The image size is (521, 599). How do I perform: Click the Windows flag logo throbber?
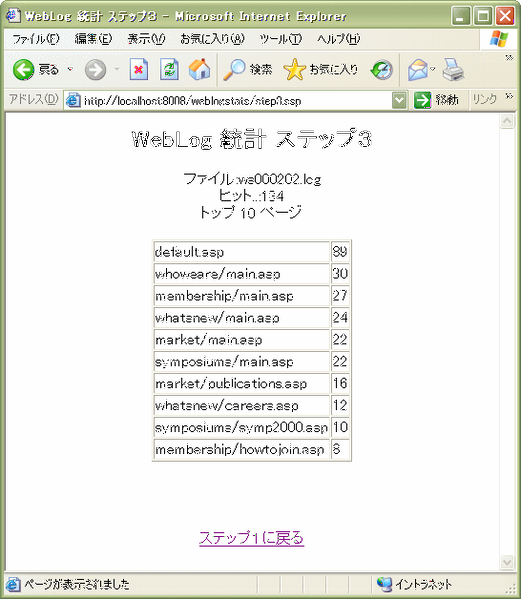(500, 39)
